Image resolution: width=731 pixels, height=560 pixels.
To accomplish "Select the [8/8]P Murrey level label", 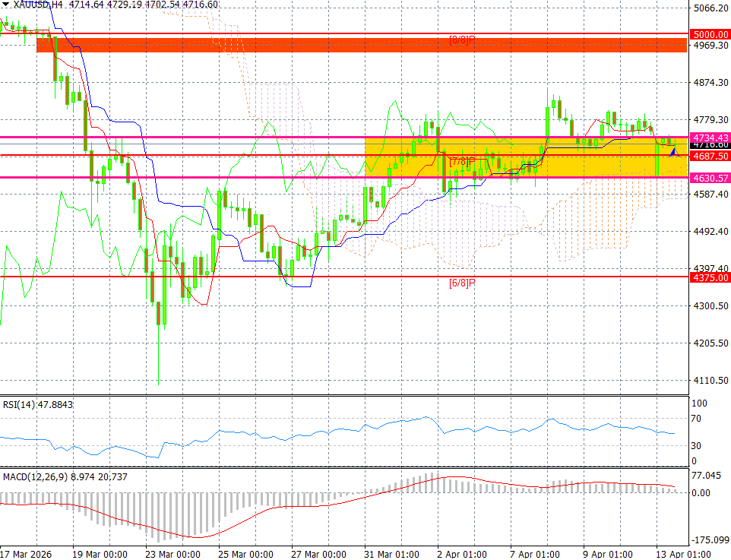I will click(x=462, y=40).
